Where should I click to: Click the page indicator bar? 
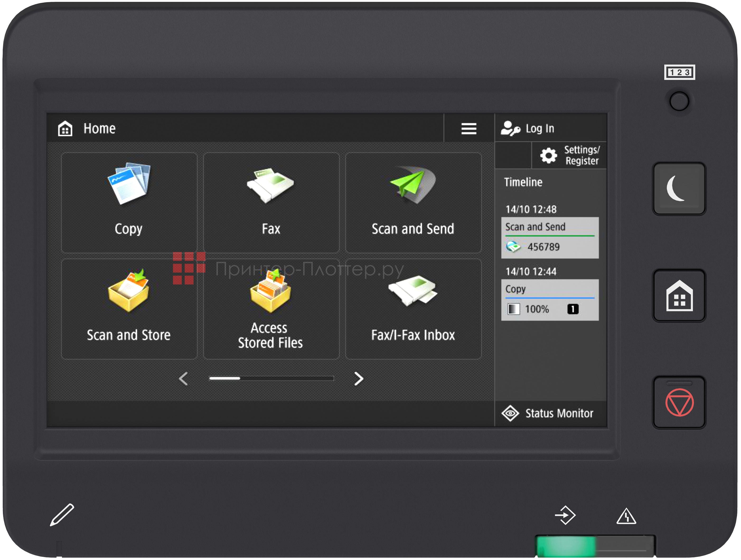click(x=271, y=378)
